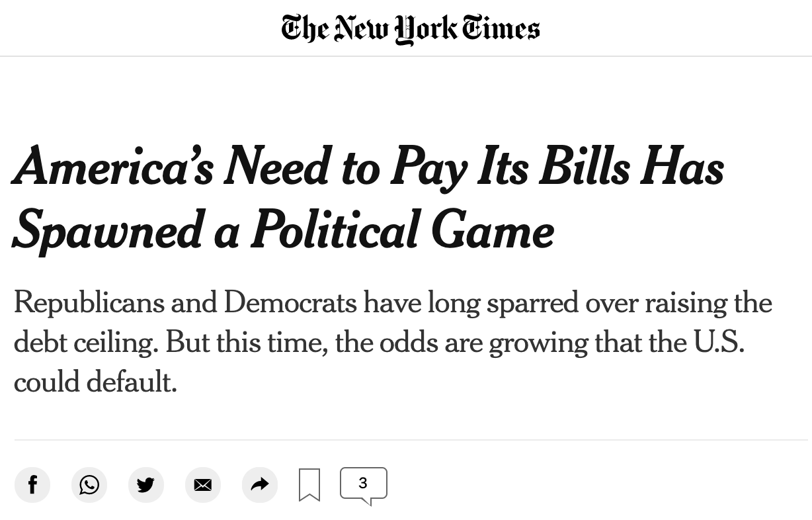Click 'U.S.' in the summary text
The width and height of the screenshot is (812, 520).
pyautogui.click(x=719, y=342)
